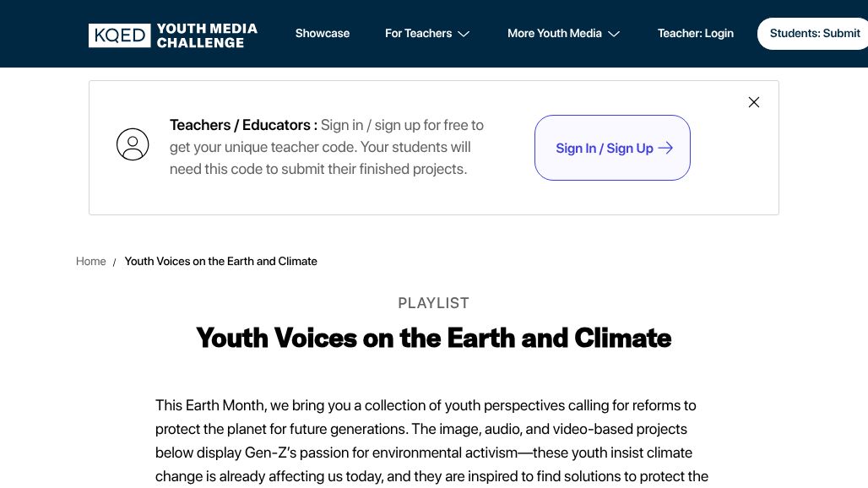868x488 pixels.
Task: Click the KQED logo box
Action: pos(119,35)
